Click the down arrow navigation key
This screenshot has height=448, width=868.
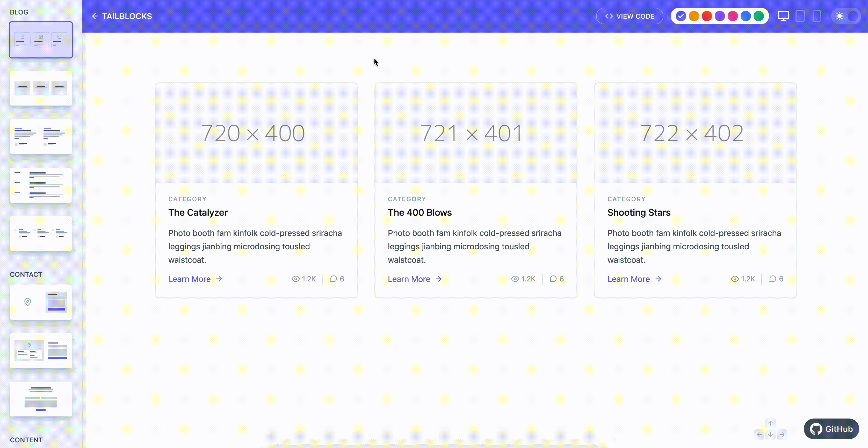point(770,435)
